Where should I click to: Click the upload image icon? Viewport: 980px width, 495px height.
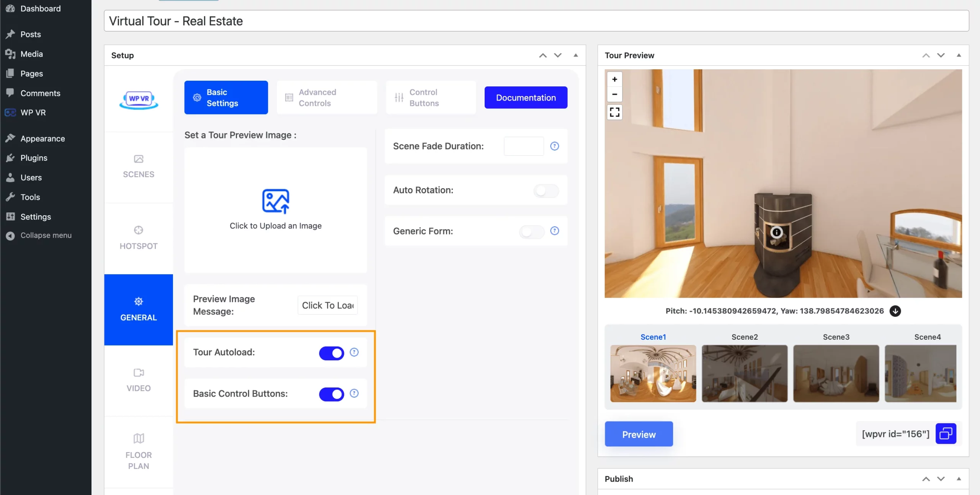[275, 202]
